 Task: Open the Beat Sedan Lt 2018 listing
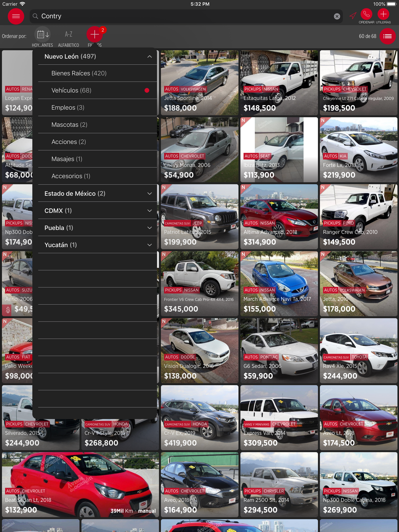pos(80,485)
